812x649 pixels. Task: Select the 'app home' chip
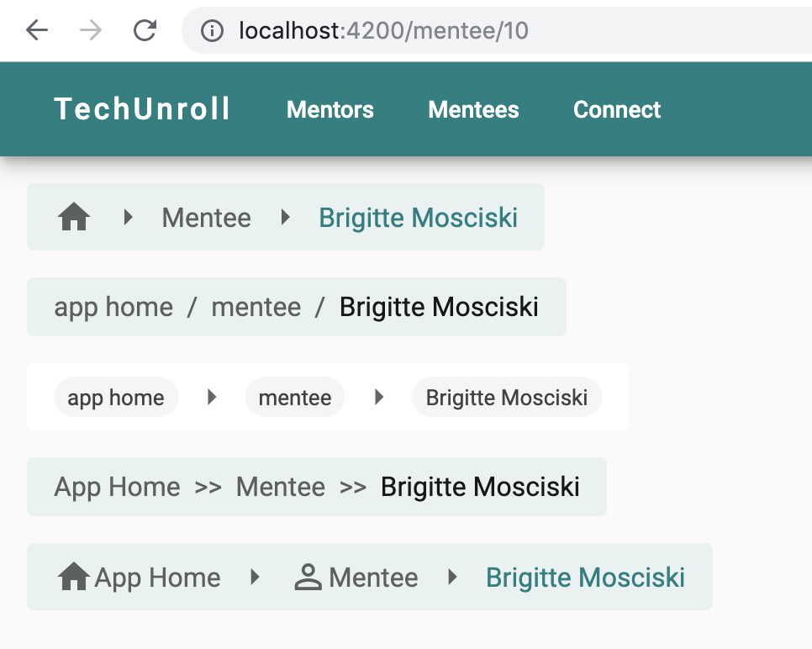tap(116, 398)
